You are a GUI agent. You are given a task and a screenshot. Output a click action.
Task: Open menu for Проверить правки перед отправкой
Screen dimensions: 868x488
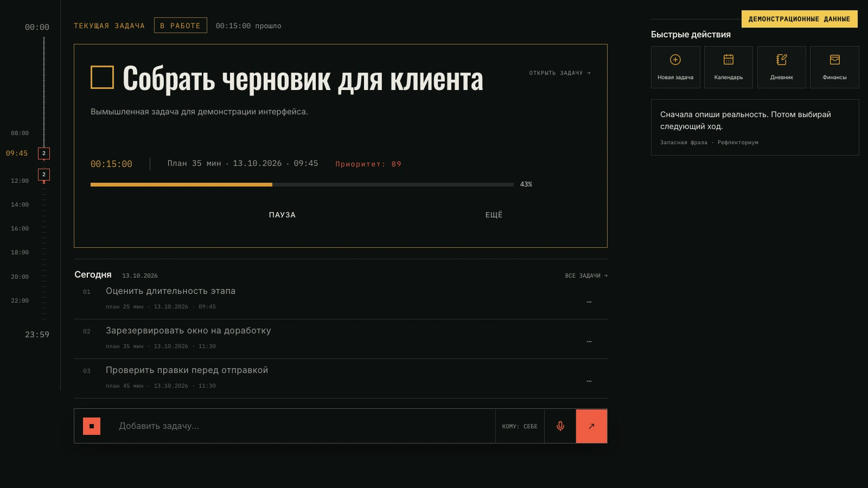pyautogui.click(x=589, y=381)
